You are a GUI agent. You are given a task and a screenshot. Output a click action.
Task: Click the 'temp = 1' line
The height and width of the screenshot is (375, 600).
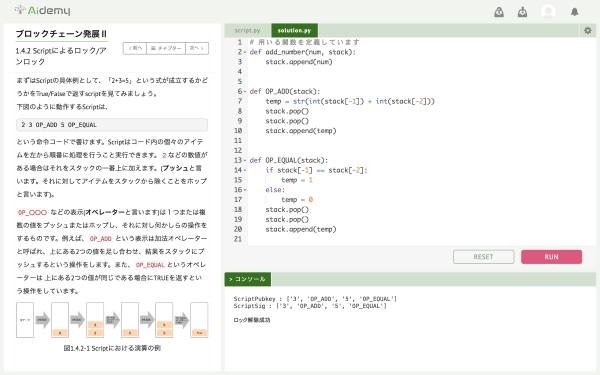[297, 180]
